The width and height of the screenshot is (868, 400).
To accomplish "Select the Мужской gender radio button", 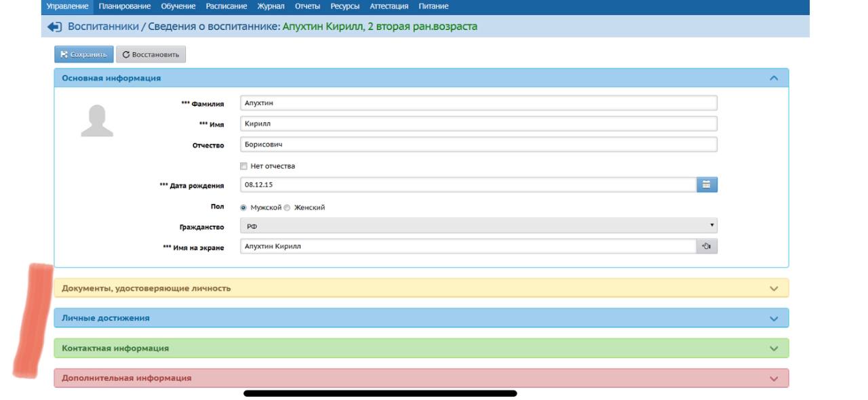I will click(x=244, y=207).
